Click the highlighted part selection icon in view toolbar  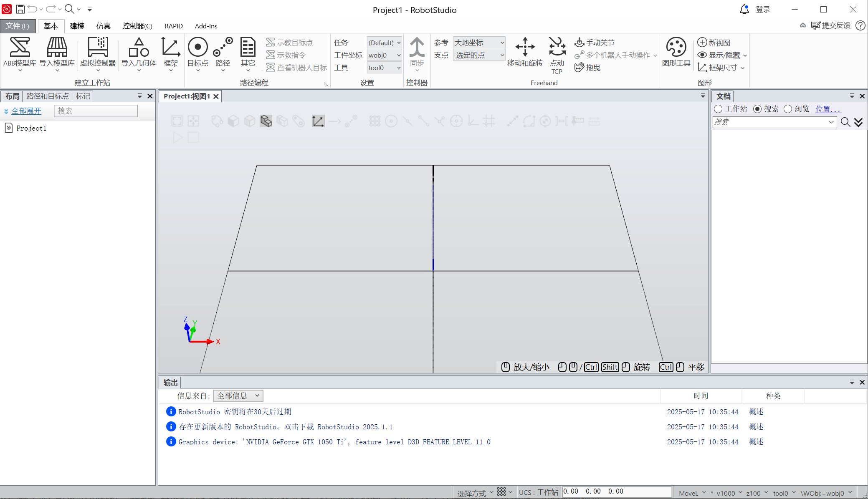pos(266,121)
